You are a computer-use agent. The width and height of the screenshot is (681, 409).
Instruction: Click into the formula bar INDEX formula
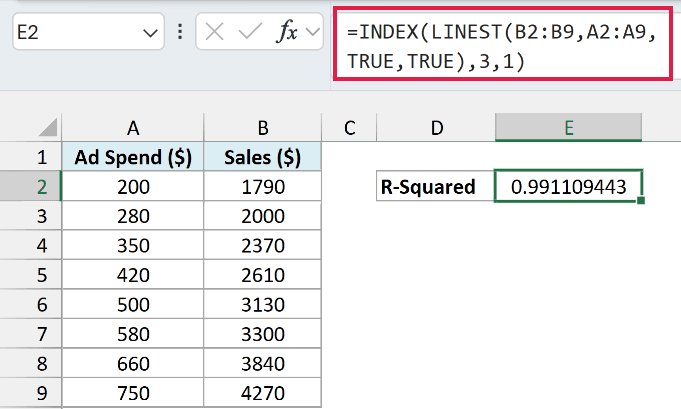point(503,44)
